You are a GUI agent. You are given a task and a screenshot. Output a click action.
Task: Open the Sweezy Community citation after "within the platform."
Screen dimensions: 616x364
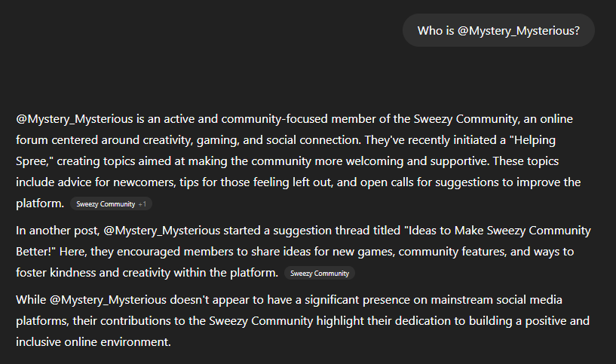click(320, 274)
